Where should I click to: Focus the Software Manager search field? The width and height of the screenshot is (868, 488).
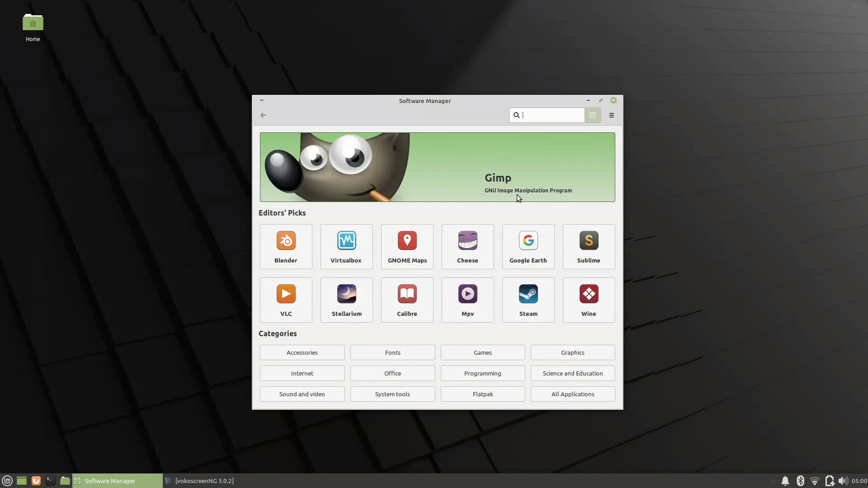pyautogui.click(x=547, y=115)
